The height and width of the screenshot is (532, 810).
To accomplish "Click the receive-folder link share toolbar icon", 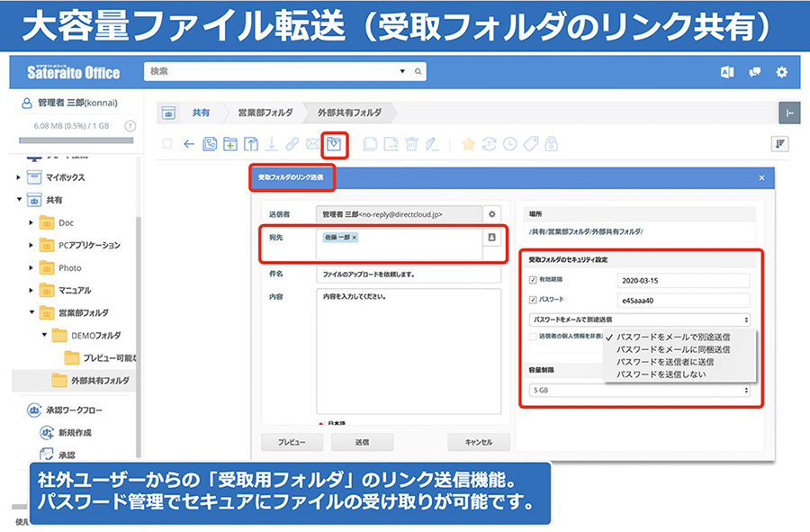I will coord(335,144).
